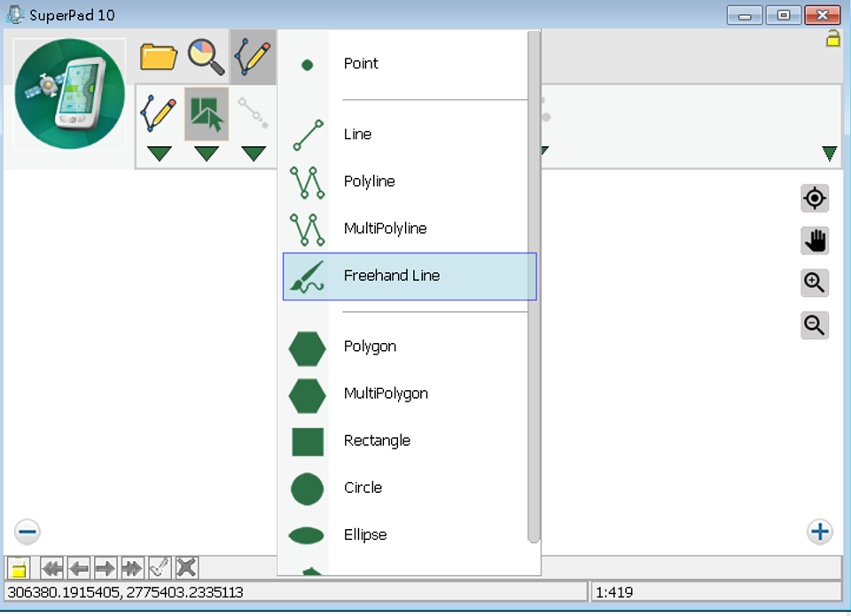Toggle the yellow lock icon at top right
This screenshot has height=616, width=851.
[x=832, y=38]
